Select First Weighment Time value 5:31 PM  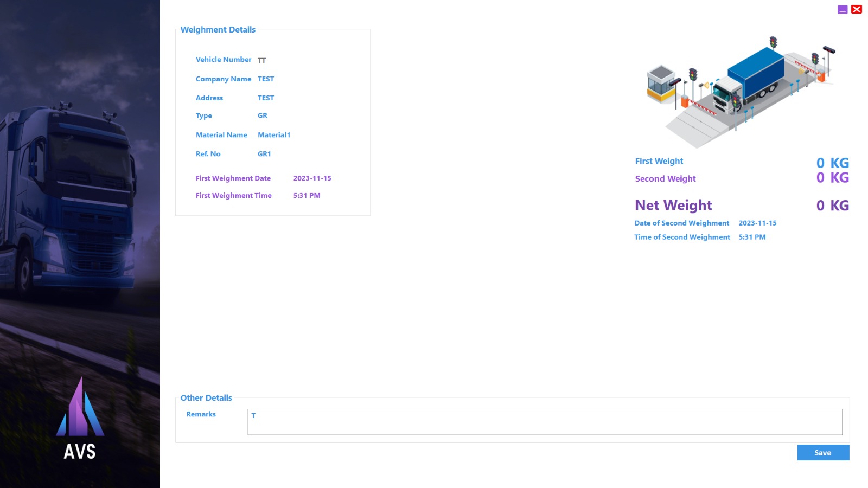(x=307, y=196)
